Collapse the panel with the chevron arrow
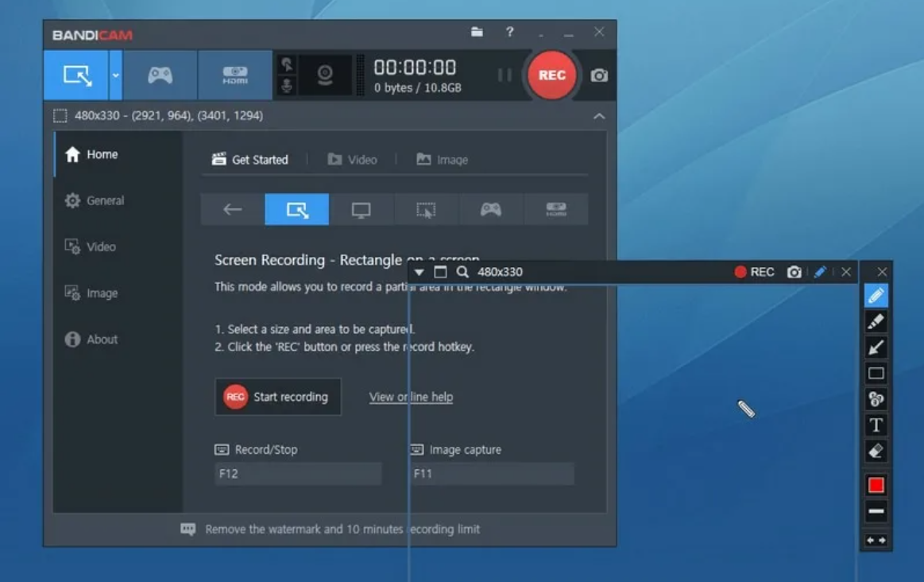The height and width of the screenshot is (582, 924). tap(599, 116)
